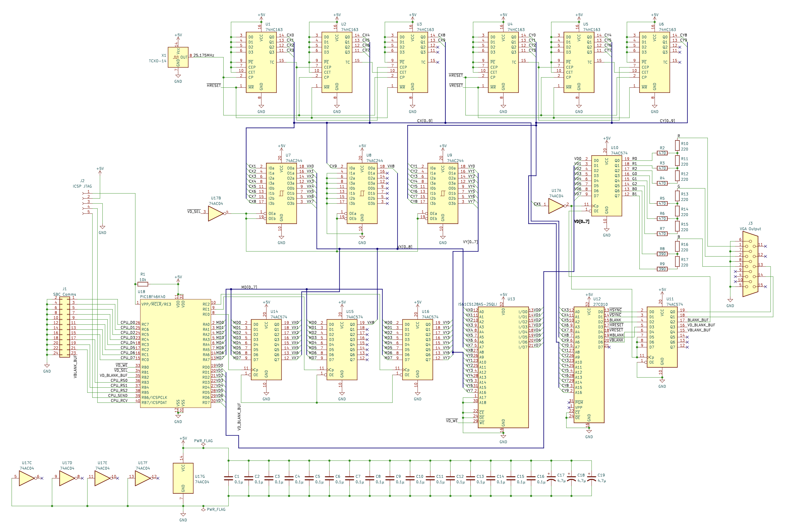The image size is (788, 532).
Task: Click the U18 PIC18F46K40 microcontroller body
Action: tap(175, 353)
